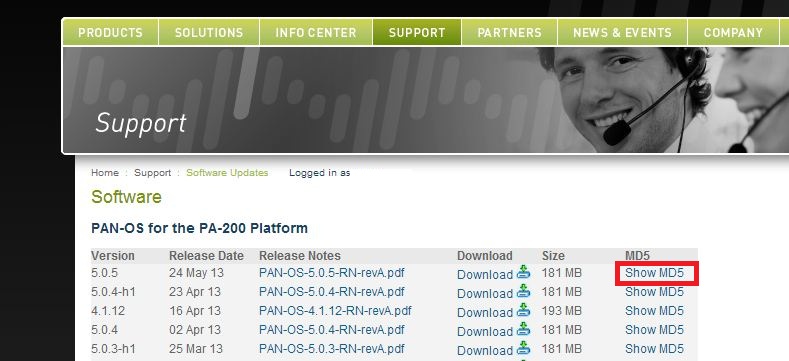The height and width of the screenshot is (361, 789).
Task: Click the Download column header
Action: (x=485, y=256)
